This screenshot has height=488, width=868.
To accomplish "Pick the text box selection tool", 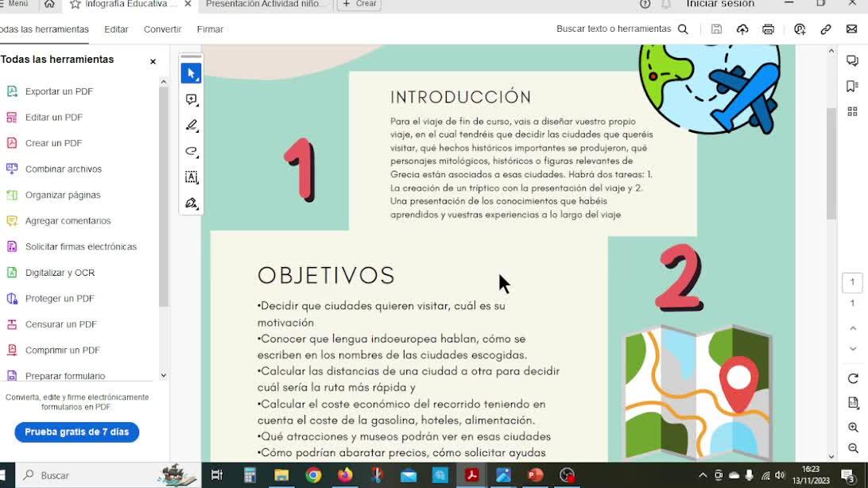I will coord(191,177).
